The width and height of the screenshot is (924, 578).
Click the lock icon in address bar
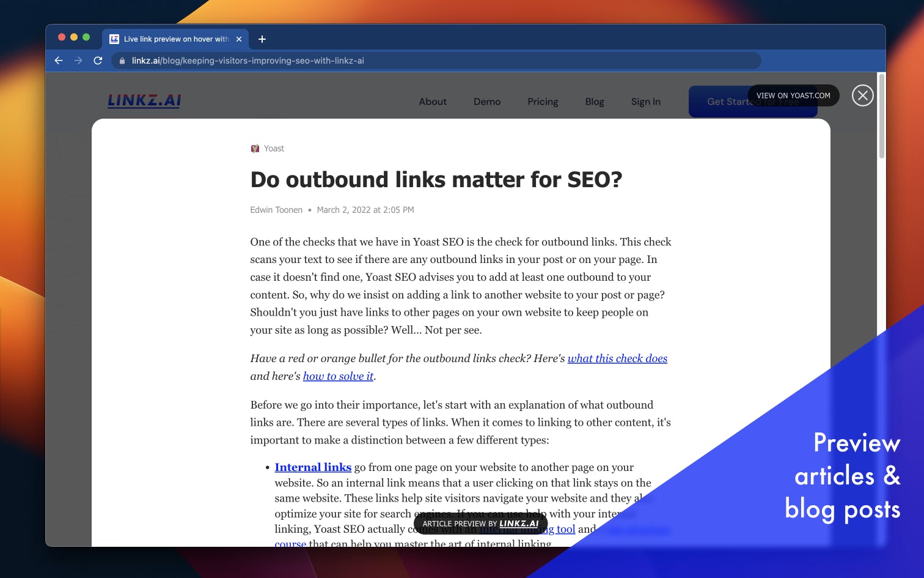pos(122,61)
